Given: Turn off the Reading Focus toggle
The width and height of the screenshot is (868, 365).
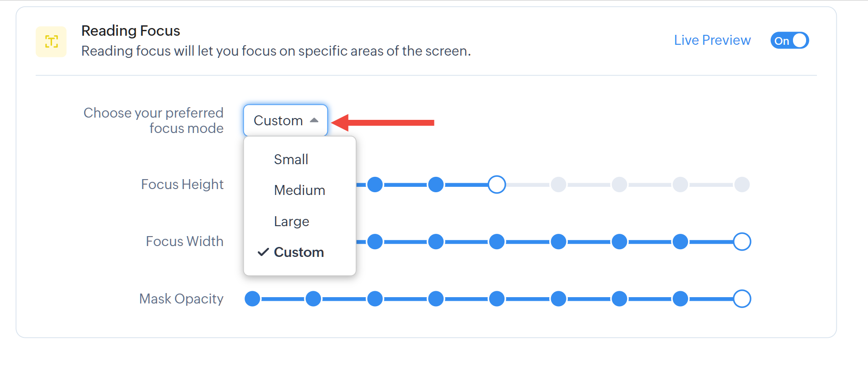Looking at the screenshot, I should tap(789, 41).
